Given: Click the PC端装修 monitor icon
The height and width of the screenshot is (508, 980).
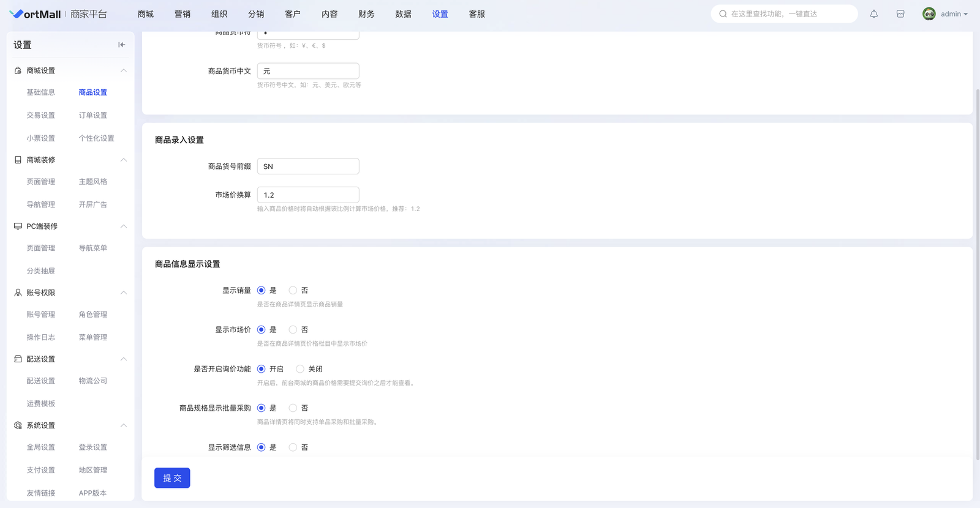Looking at the screenshot, I should (18, 226).
